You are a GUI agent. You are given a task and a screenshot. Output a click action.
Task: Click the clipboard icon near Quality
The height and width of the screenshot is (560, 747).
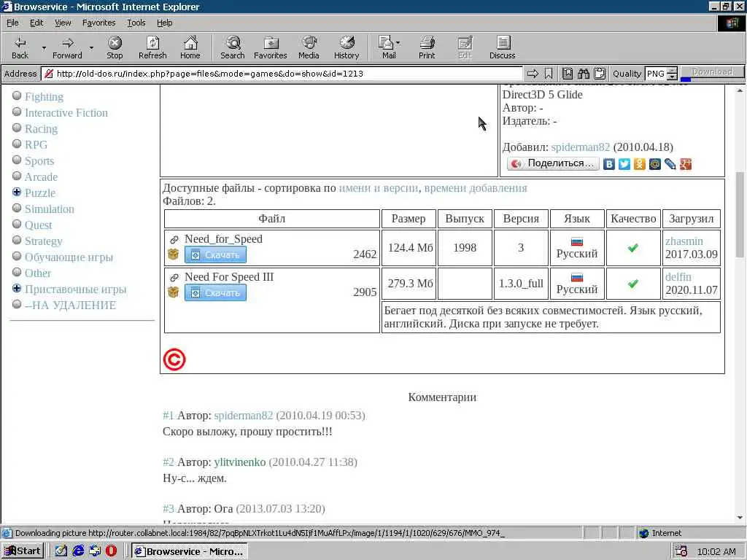(600, 74)
